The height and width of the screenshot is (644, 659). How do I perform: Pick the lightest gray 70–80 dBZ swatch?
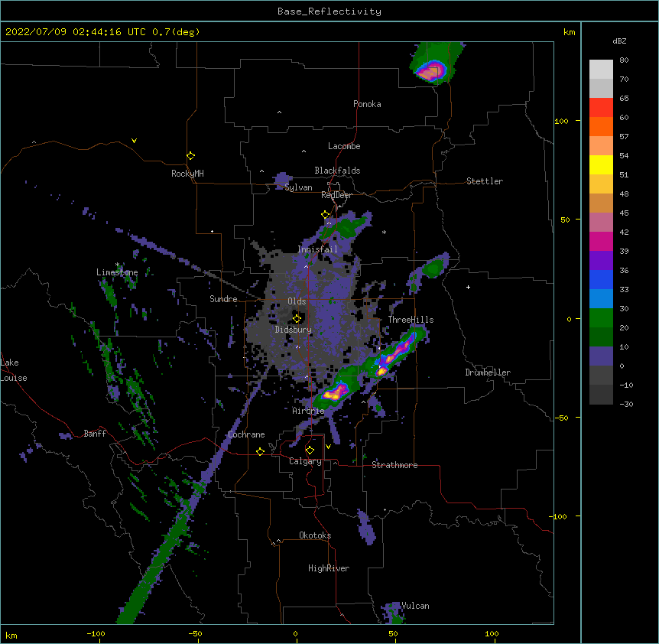(601, 70)
